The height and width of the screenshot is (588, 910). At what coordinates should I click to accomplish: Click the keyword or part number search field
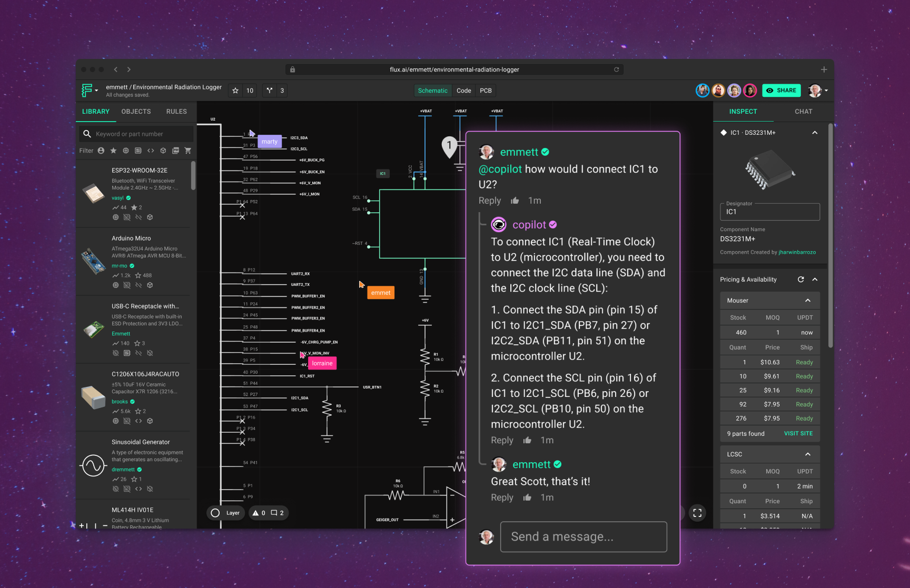tap(136, 133)
